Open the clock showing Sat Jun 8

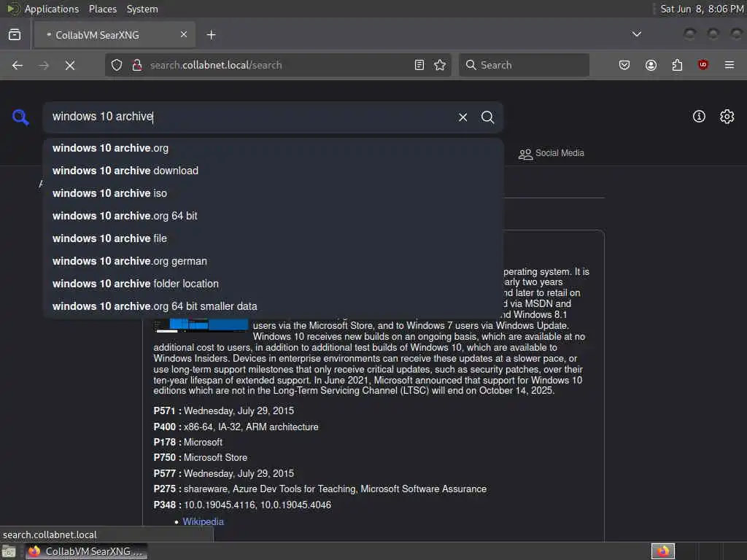click(x=703, y=9)
